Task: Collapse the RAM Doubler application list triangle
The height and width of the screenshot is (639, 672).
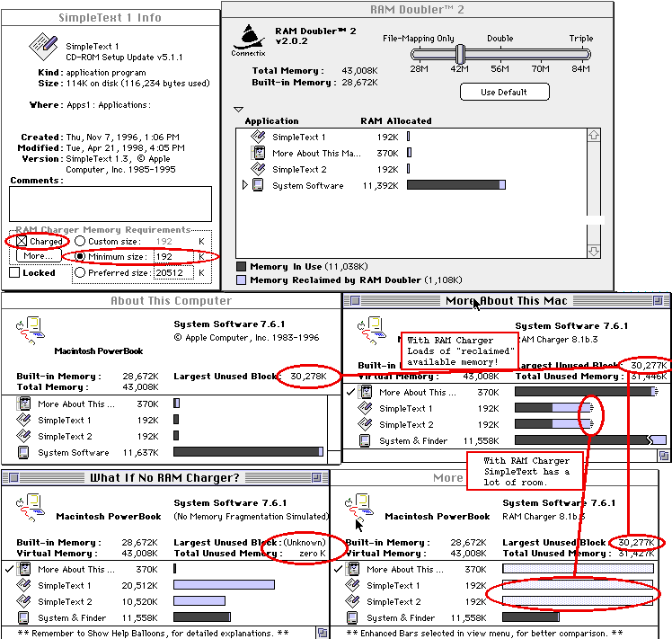Action: coord(239,110)
